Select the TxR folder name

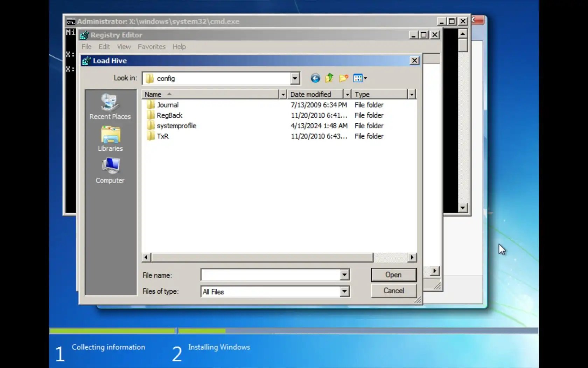(x=163, y=136)
